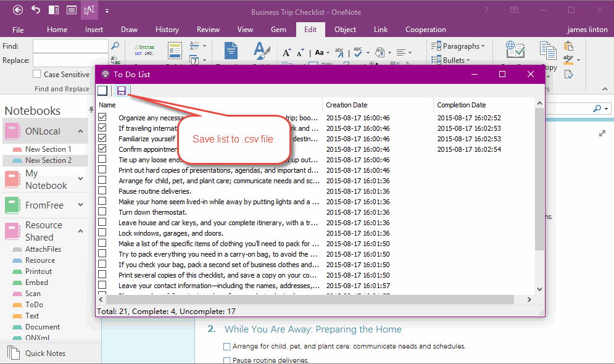Switch to the Gem ribbon tab

point(278,29)
